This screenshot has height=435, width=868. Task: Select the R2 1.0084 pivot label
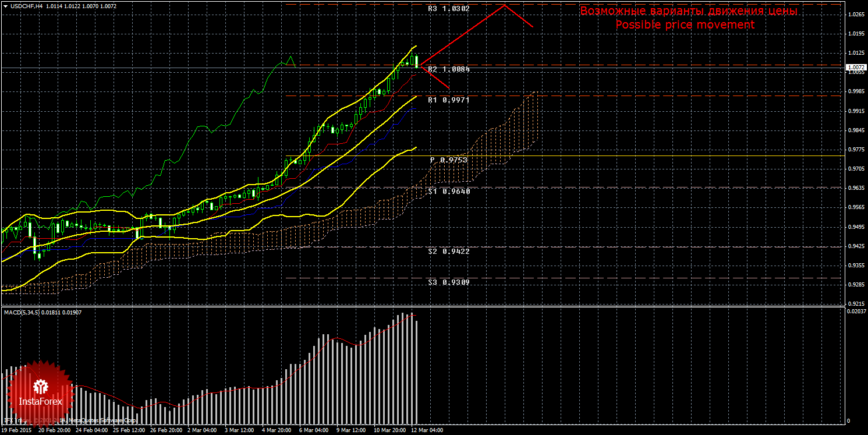click(448, 69)
